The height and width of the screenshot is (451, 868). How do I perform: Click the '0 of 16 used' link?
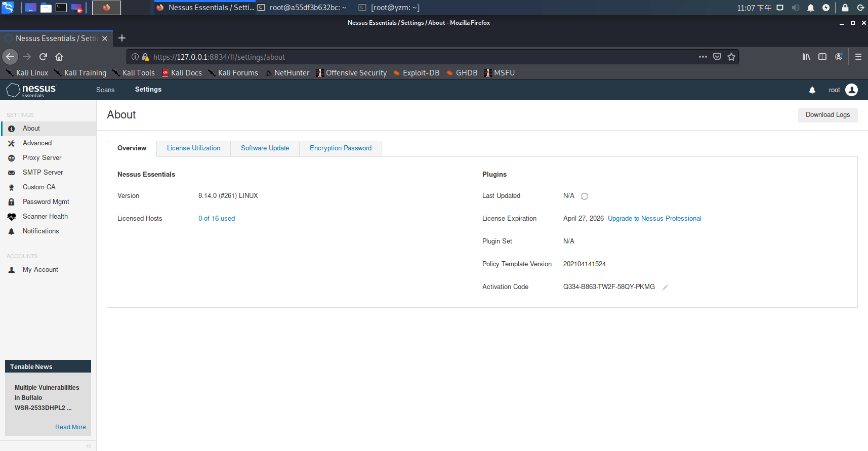tap(217, 219)
